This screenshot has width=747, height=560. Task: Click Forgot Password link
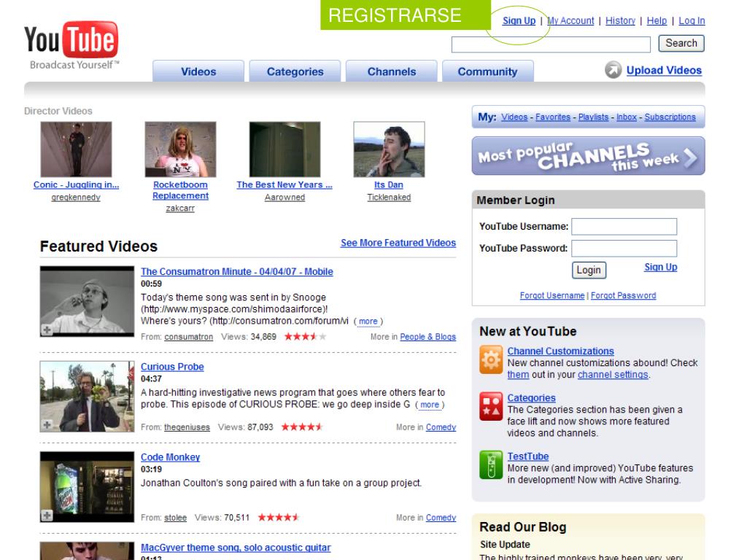(x=623, y=296)
